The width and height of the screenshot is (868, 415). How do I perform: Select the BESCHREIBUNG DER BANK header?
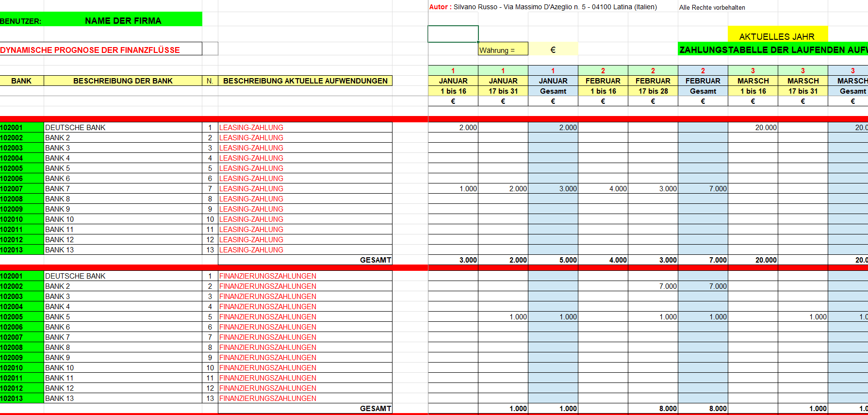point(123,81)
